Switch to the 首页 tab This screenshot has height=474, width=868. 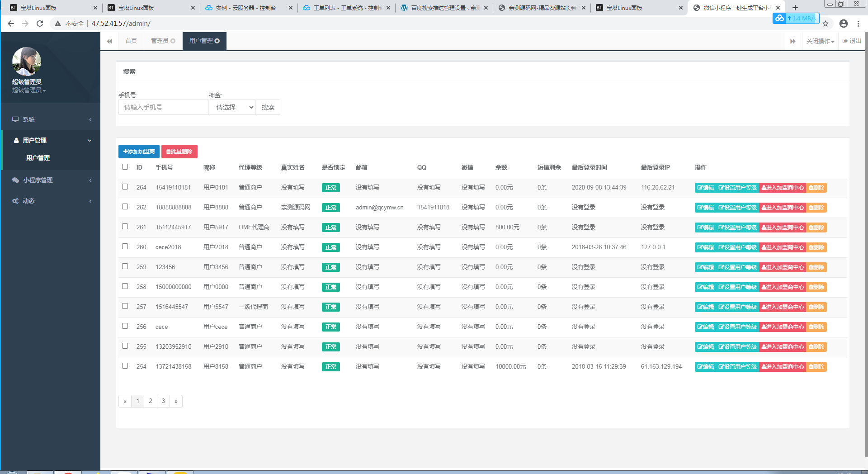coord(131,41)
